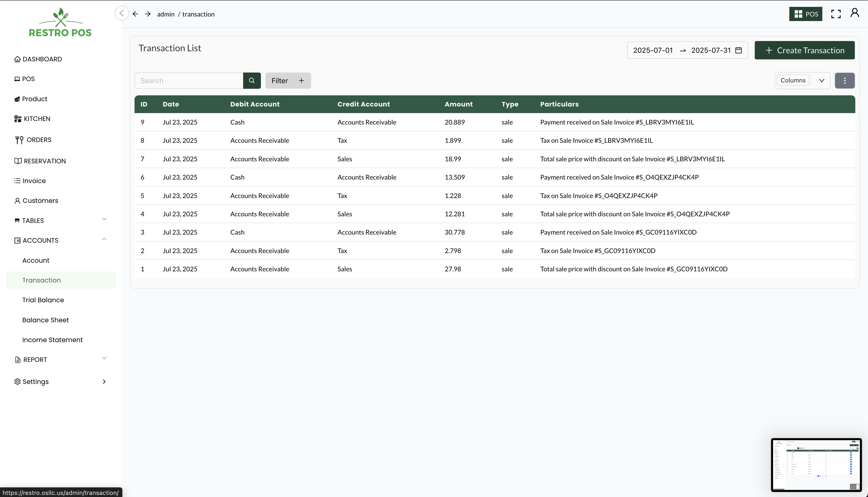Open Trial Balance in sidebar

click(x=43, y=300)
